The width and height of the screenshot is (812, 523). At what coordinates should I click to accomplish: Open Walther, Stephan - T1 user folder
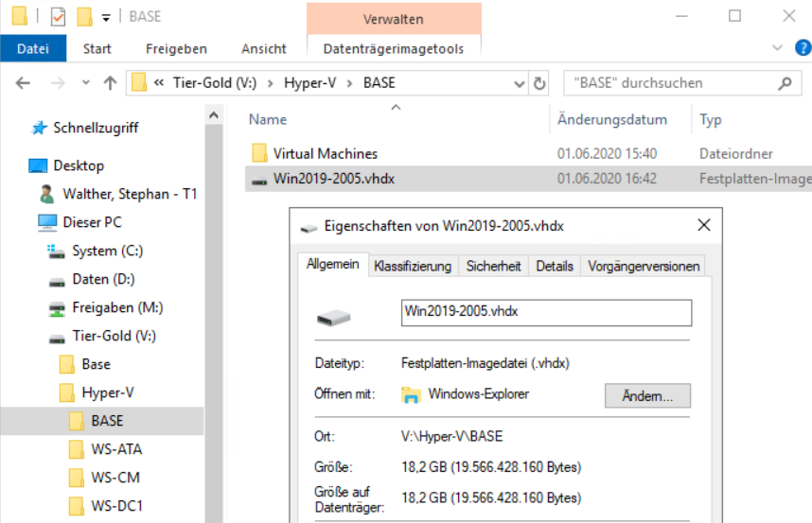coord(130,194)
